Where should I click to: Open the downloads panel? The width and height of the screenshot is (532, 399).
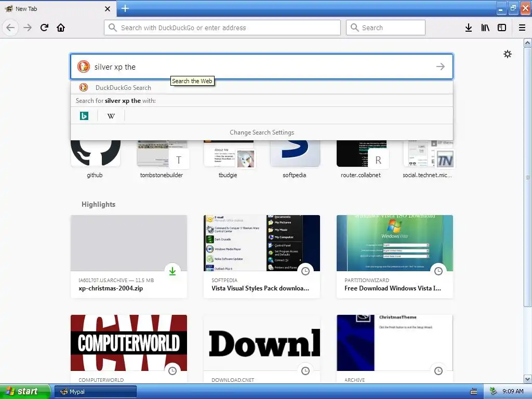pyautogui.click(x=469, y=28)
